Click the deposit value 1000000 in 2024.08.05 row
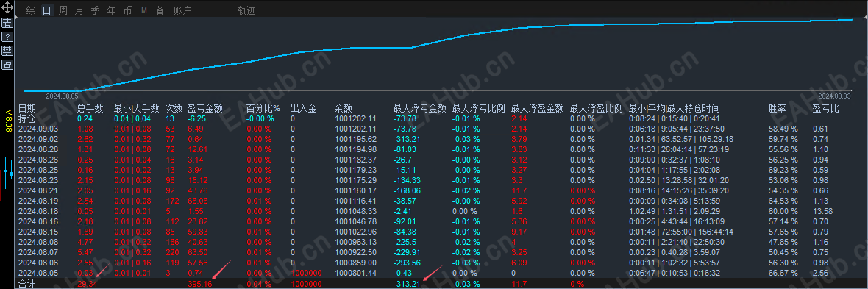The height and width of the screenshot is (289, 868). [x=305, y=273]
